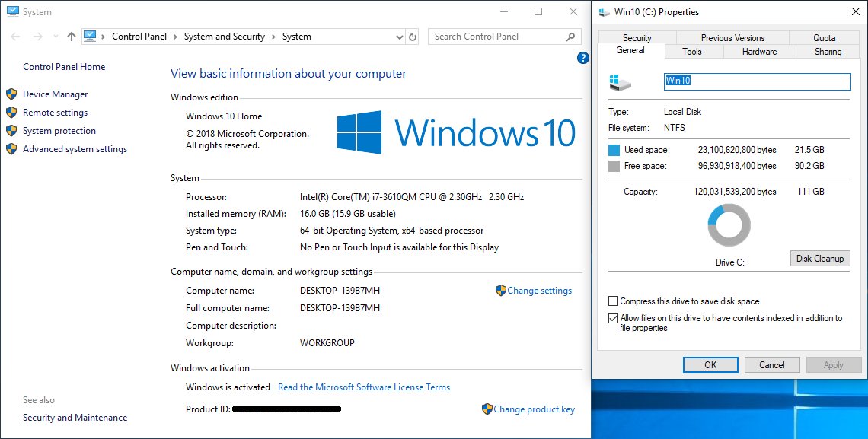Click the shield icon beside Device Manager
Viewport: 868px width, 439px height.
[x=11, y=94]
